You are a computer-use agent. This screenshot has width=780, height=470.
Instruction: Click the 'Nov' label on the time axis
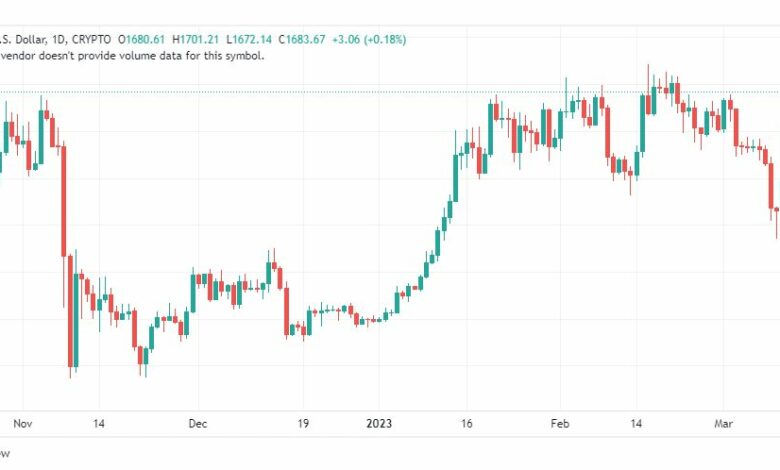tap(22, 424)
